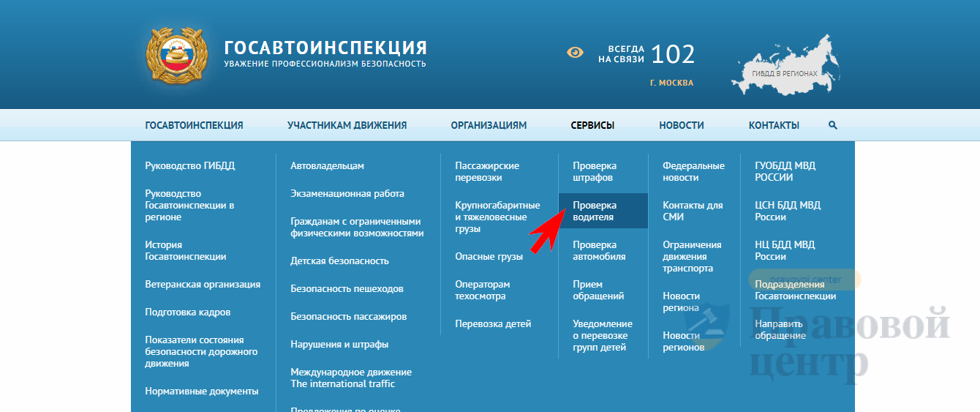Toggle the visually impaired eye icon

(576, 53)
